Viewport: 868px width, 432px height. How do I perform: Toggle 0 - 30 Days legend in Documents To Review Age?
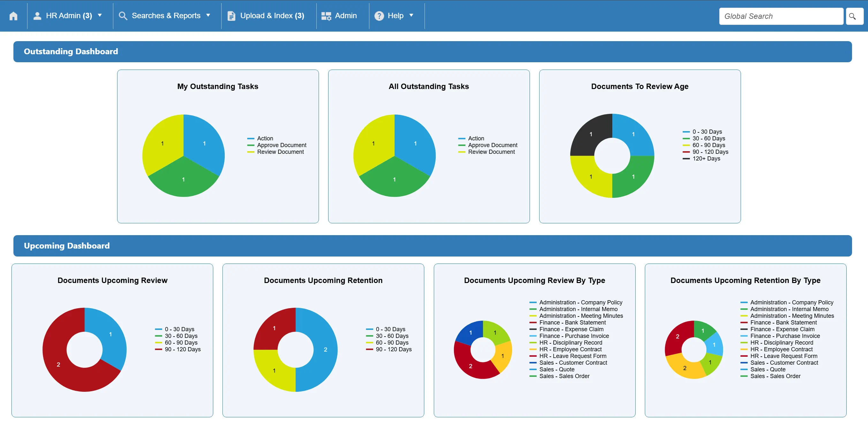point(702,132)
